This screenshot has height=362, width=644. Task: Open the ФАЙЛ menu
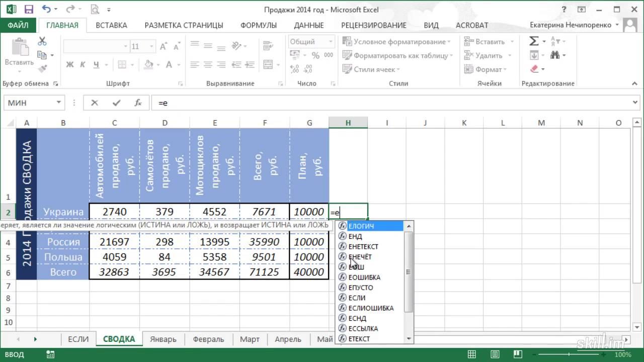pyautogui.click(x=19, y=25)
